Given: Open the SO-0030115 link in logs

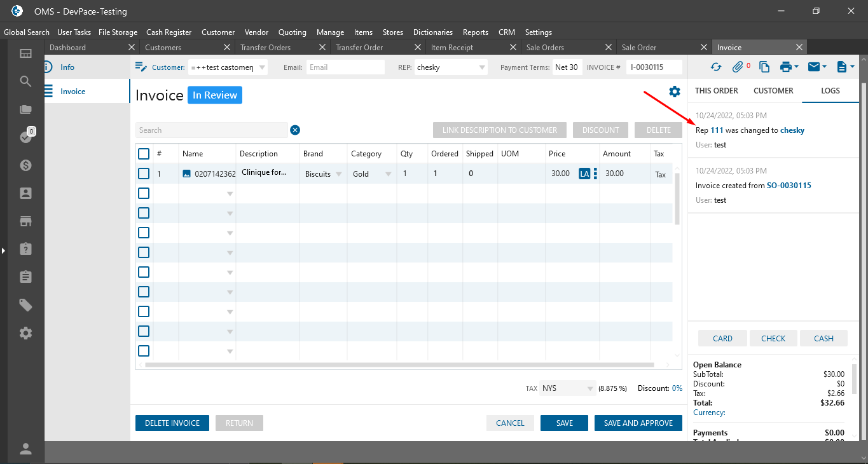Looking at the screenshot, I should tap(789, 186).
